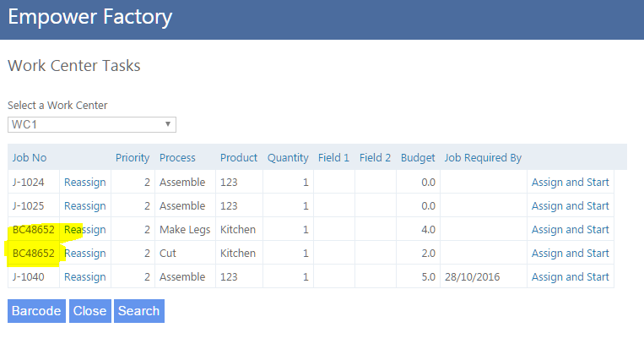Click the Job Required By column header

coord(483,157)
